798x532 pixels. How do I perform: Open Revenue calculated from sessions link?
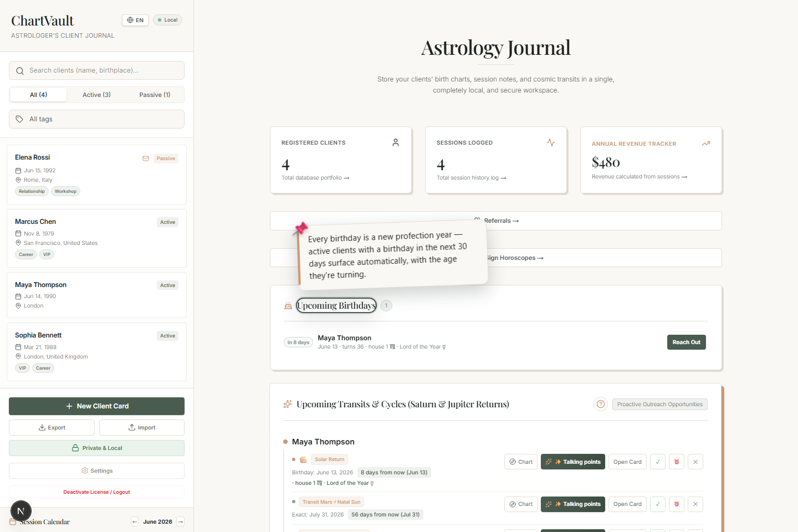[640, 177]
